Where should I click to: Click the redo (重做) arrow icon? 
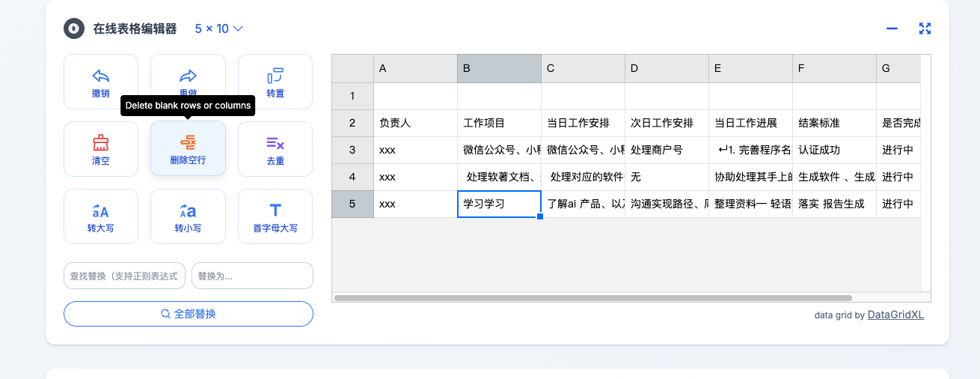tap(188, 76)
